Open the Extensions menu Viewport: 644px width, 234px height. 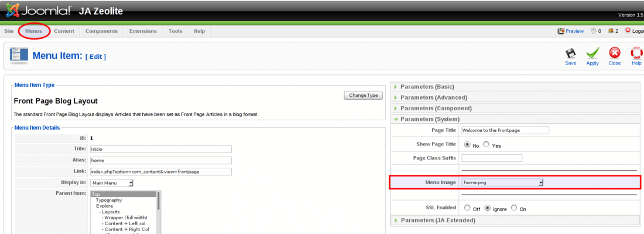[x=143, y=31]
